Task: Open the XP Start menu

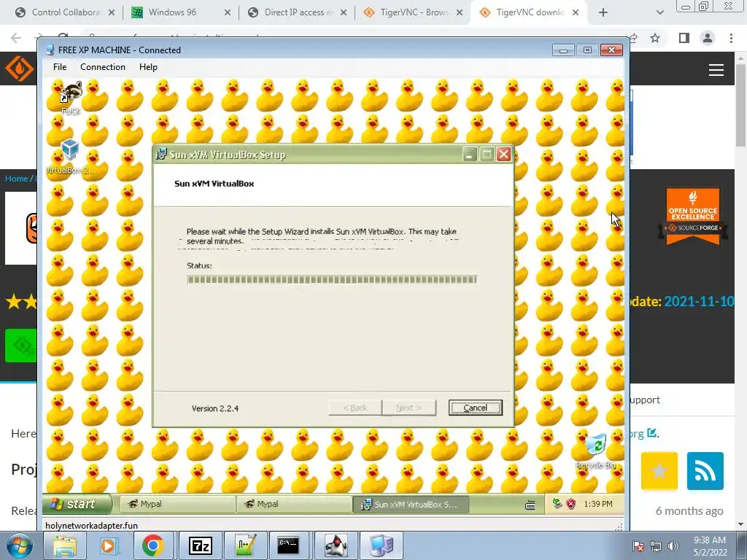Action: 76,504
